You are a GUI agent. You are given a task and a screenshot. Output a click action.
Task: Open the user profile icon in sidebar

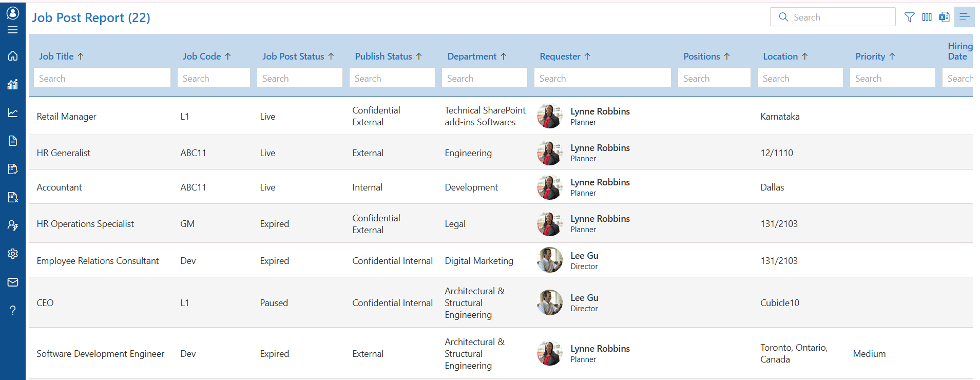13,13
